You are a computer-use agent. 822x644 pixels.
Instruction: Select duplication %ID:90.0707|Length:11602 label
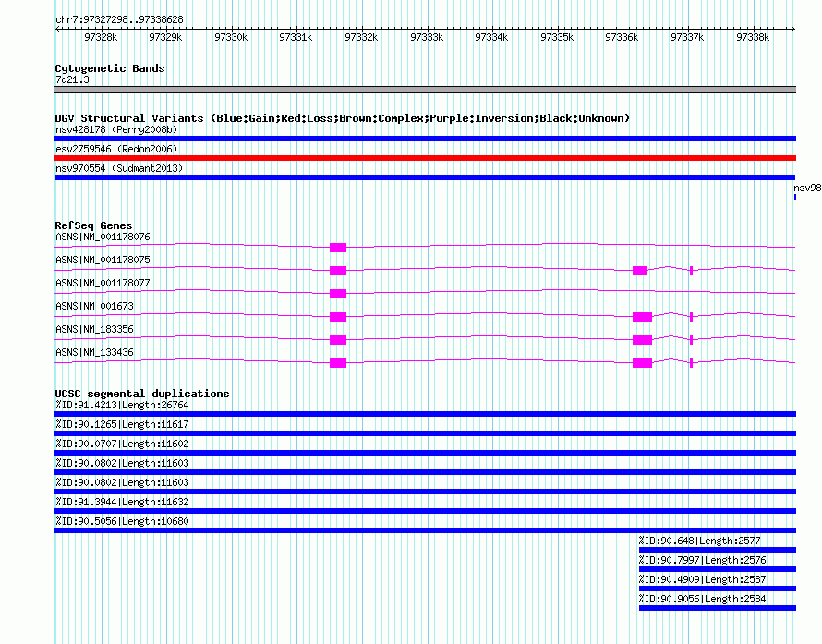point(122,444)
